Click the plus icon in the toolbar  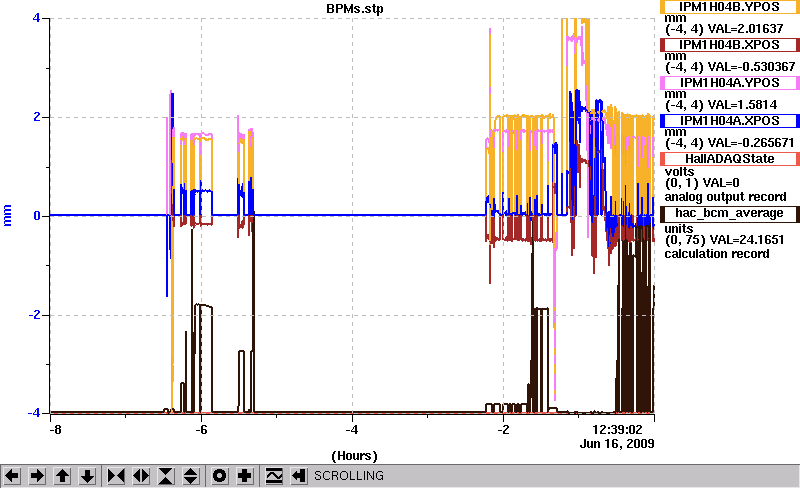245,476
